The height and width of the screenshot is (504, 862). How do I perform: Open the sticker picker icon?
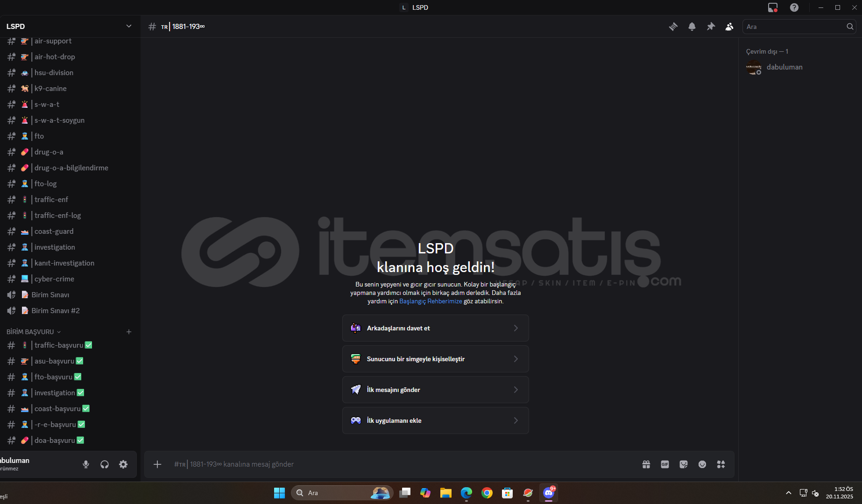pyautogui.click(x=684, y=464)
